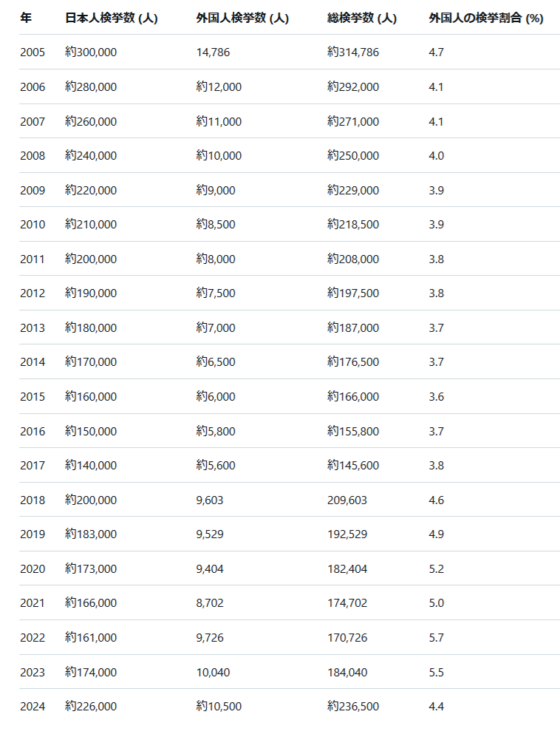Select the 2008 row's 4.0 percentage cell
The image size is (560, 737).
436,156
